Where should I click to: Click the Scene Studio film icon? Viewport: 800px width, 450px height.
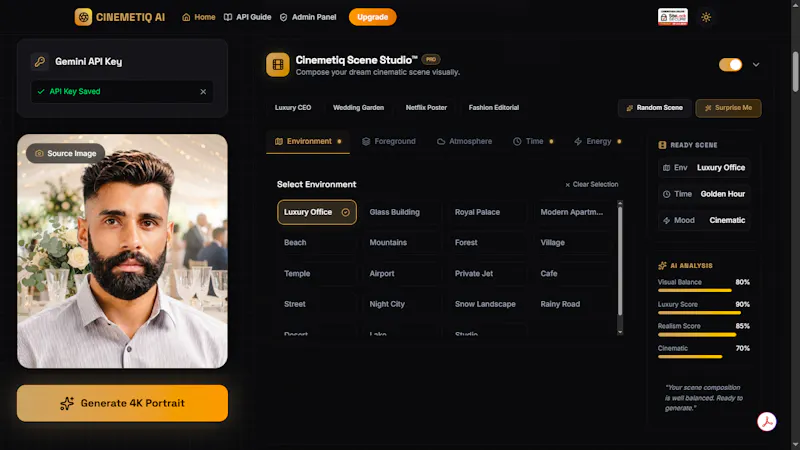[278, 65]
